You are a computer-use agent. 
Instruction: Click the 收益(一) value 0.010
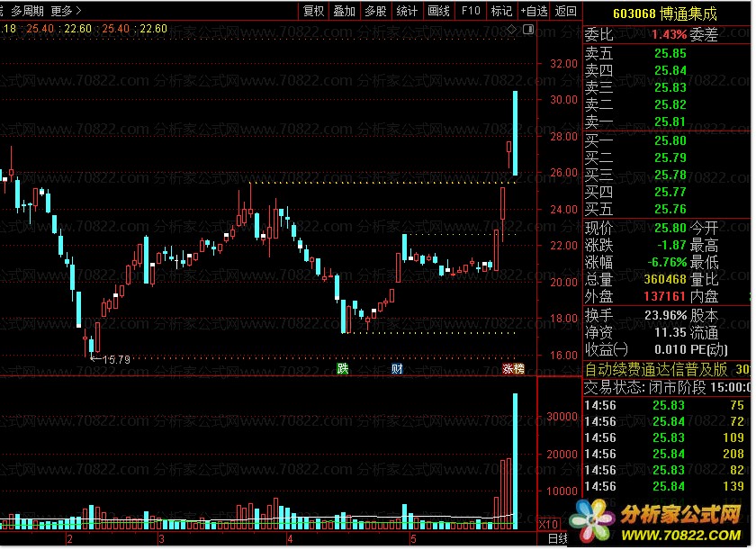point(670,350)
